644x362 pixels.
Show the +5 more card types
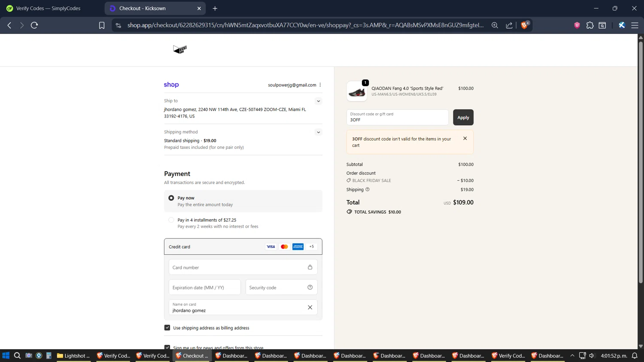coord(312,247)
